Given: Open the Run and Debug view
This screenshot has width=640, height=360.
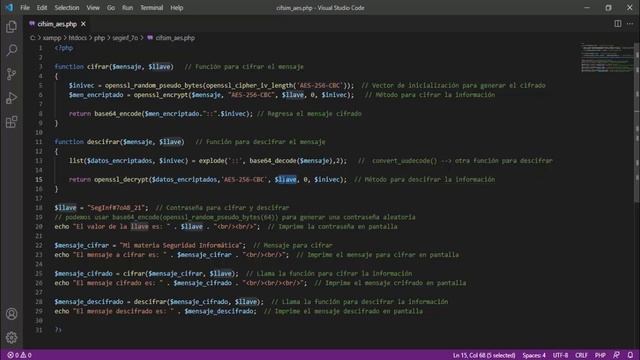Looking at the screenshot, I should (11, 98).
